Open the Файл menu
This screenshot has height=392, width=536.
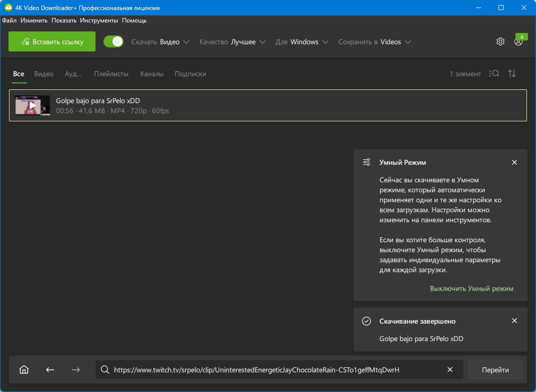click(9, 20)
